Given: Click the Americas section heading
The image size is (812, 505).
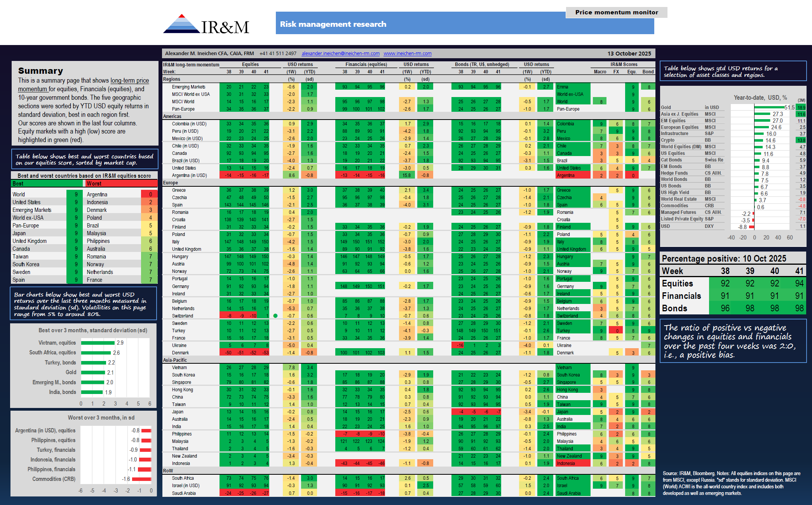Looking at the screenshot, I should 172,116.
